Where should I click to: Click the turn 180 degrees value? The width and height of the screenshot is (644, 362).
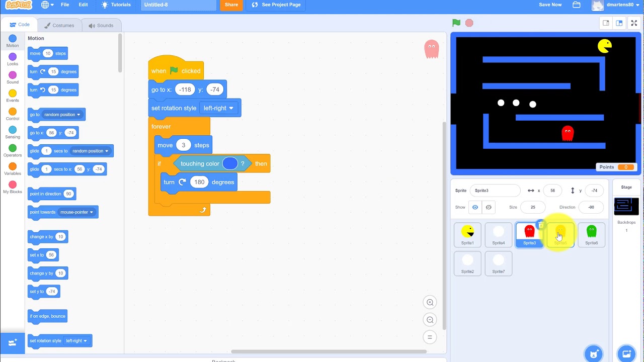199,182
